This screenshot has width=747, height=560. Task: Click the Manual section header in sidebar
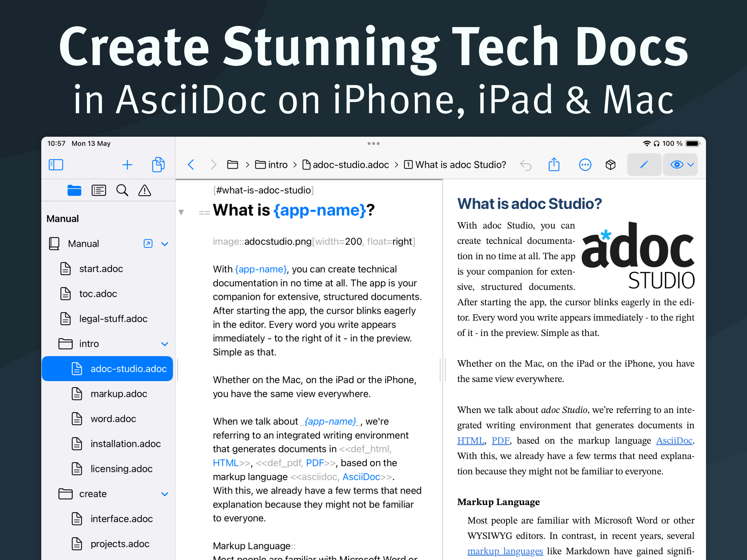click(62, 219)
